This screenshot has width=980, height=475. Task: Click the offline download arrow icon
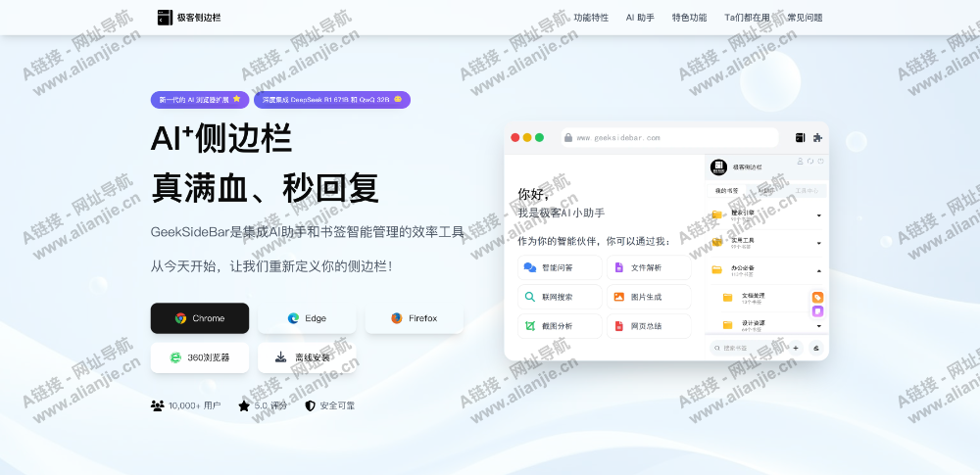click(x=280, y=357)
